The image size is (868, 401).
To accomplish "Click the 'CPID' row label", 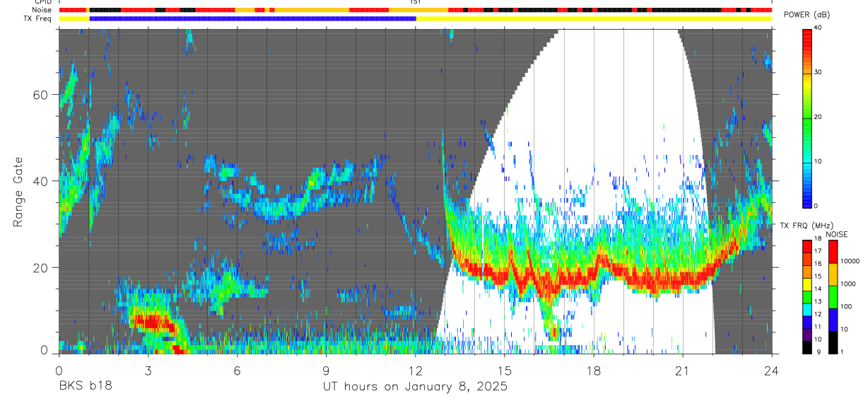I will (42, 3).
